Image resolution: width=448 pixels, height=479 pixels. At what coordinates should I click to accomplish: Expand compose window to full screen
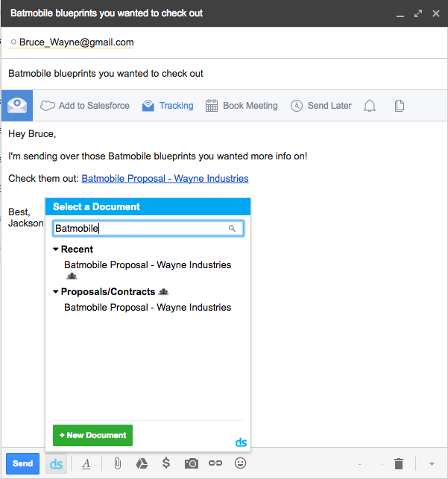pos(418,13)
